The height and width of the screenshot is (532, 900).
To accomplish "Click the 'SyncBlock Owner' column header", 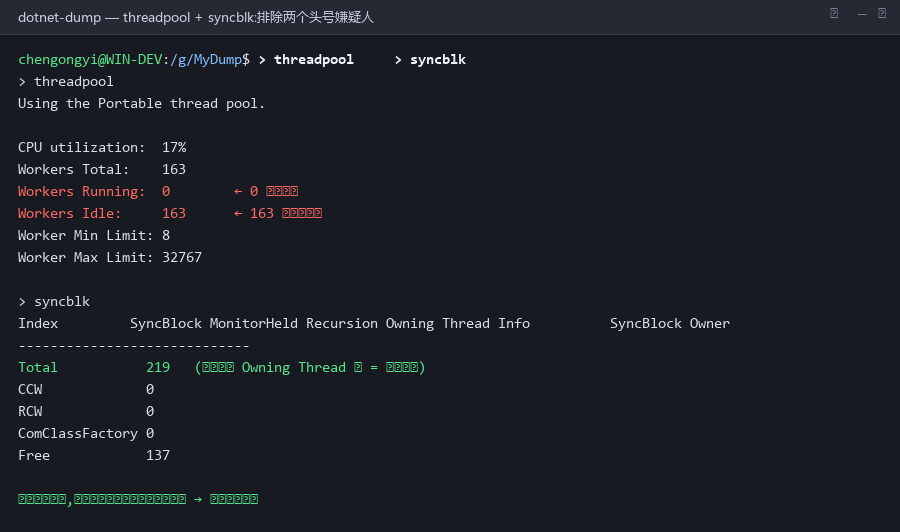I will tap(670, 323).
